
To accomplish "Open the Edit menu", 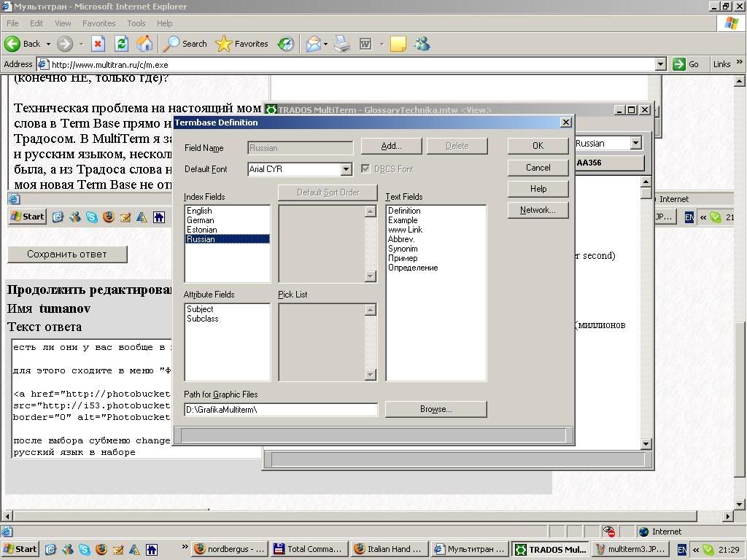I will point(36,23).
